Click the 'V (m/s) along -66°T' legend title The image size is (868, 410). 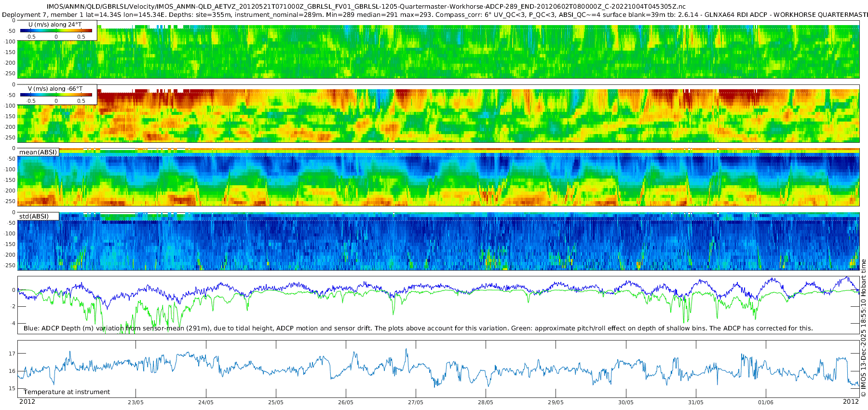pyautogui.click(x=55, y=89)
